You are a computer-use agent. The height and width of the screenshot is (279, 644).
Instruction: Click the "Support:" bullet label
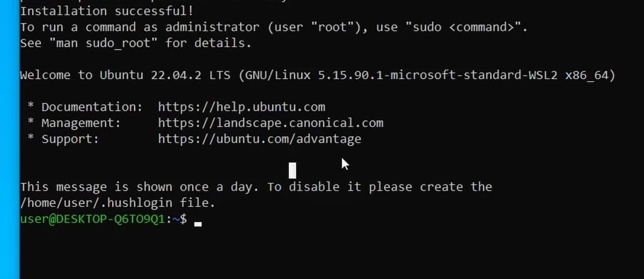[70, 139]
